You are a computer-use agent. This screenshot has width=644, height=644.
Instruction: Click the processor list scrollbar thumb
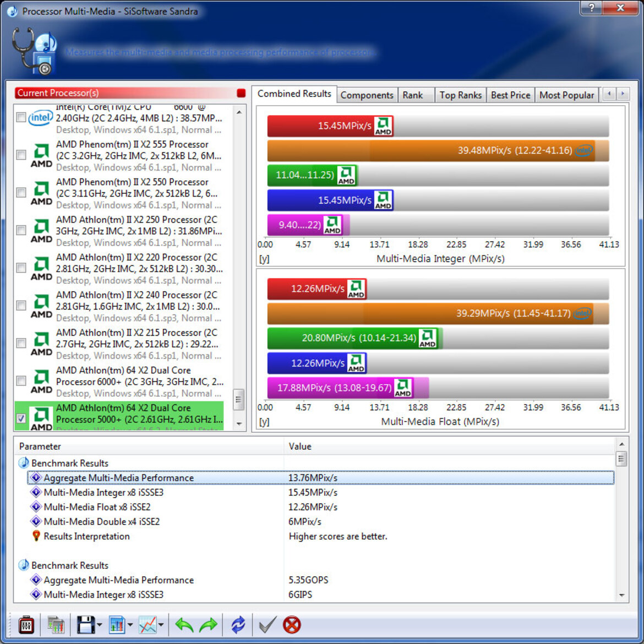coord(239,400)
